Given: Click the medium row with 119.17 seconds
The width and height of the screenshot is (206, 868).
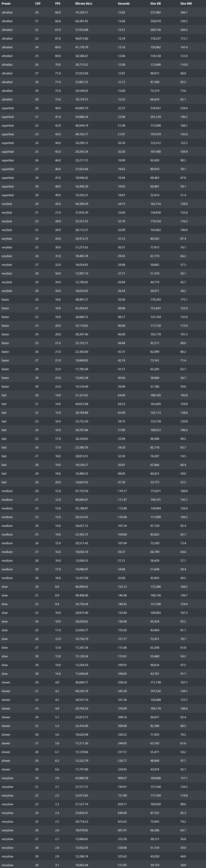Looking at the screenshot, I should click(103, 491).
